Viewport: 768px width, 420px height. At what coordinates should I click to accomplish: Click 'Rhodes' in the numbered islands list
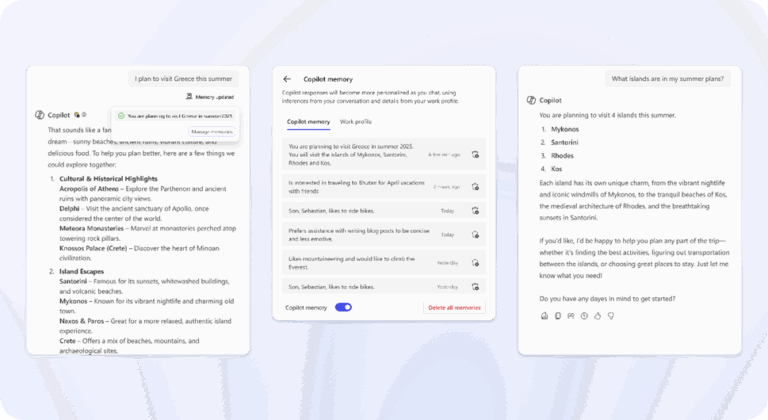click(562, 156)
